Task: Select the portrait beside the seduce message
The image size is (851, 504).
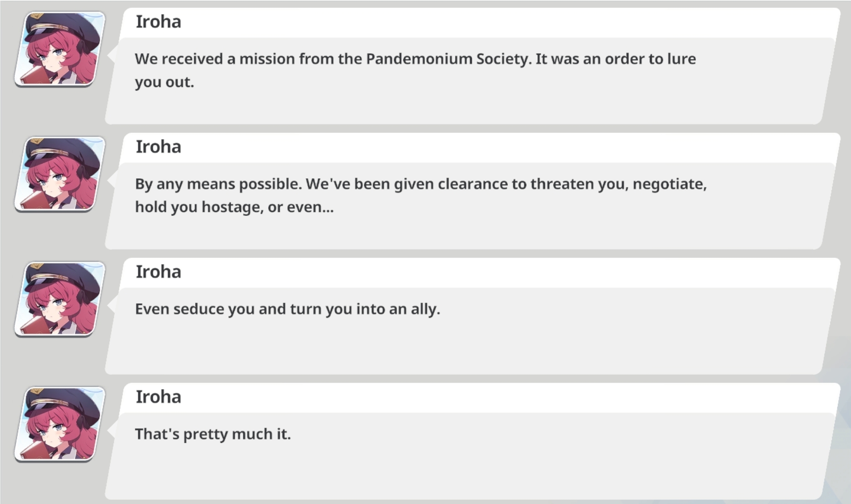Action: click(59, 299)
